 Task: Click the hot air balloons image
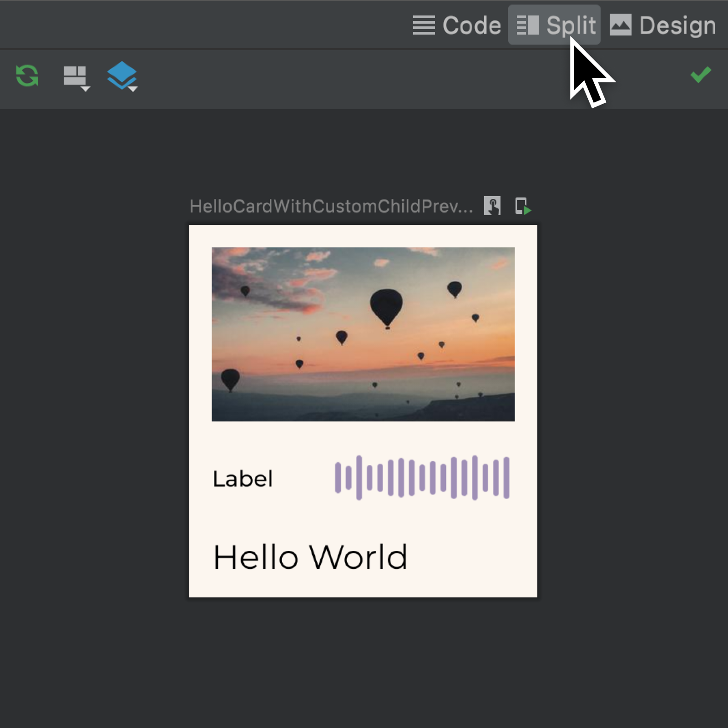363,334
